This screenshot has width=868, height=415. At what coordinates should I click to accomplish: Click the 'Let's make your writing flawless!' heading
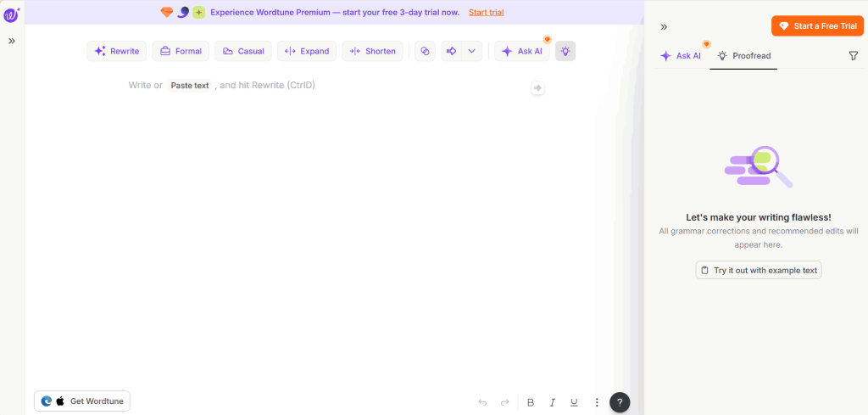click(x=759, y=217)
